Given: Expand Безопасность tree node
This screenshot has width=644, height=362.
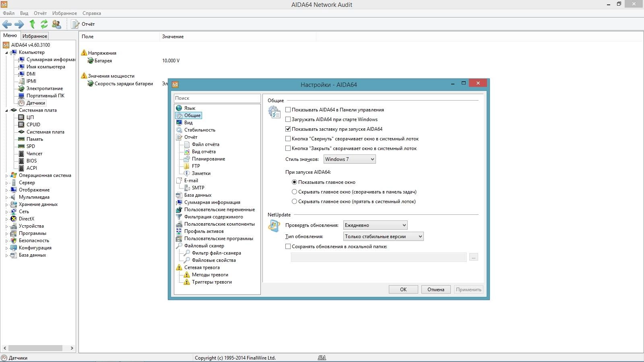Looking at the screenshot, I should (x=6, y=241).
